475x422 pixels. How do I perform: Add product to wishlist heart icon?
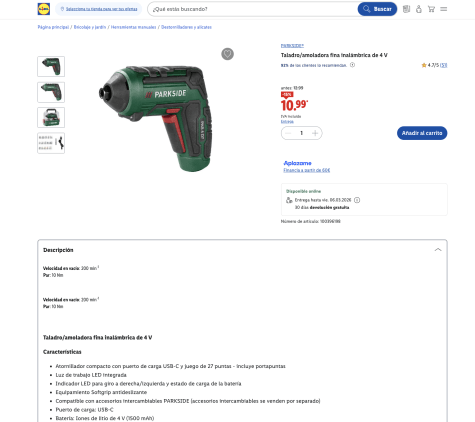pos(227,54)
